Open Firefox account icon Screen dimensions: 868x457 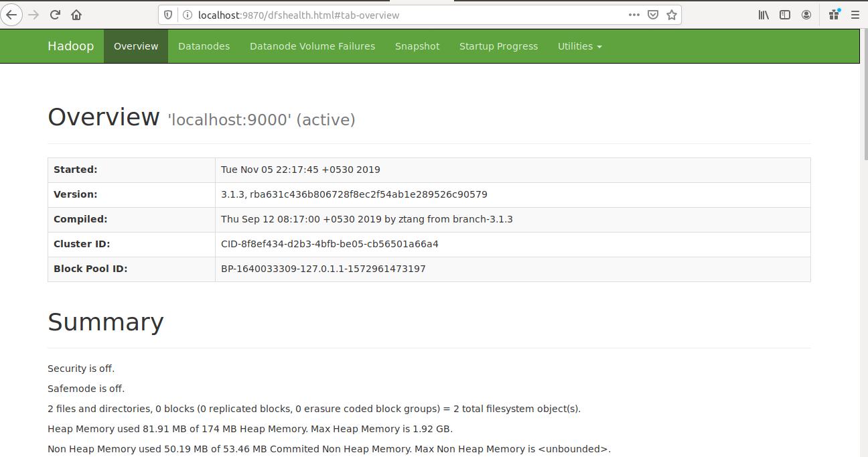(806, 15)
